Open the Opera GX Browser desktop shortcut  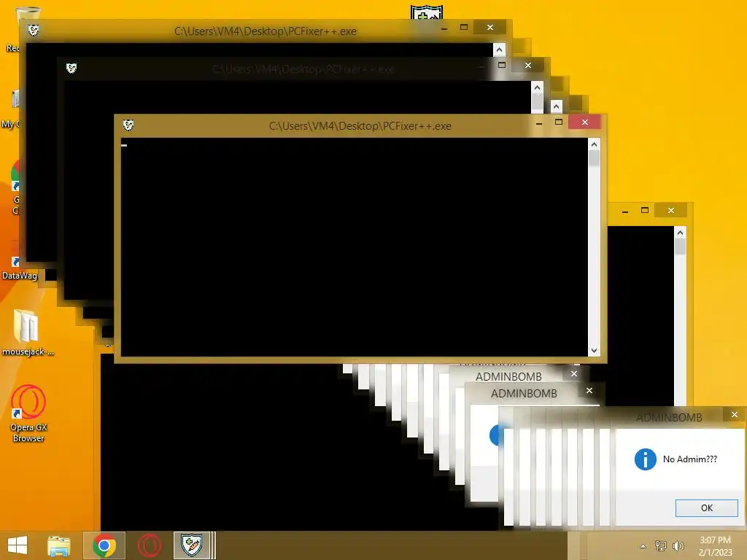tap(28, 413)
